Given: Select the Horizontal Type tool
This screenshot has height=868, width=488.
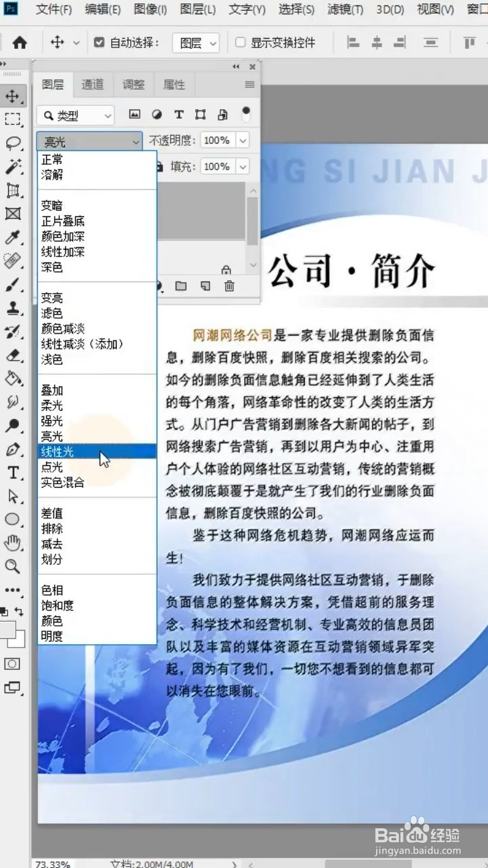Looking at the screenshot, I should pyautogui.click(x=12, y=473).
